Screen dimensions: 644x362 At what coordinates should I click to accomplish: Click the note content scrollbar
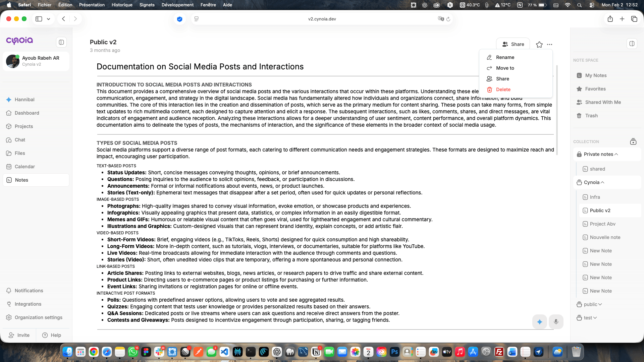(x=557, y=111)
